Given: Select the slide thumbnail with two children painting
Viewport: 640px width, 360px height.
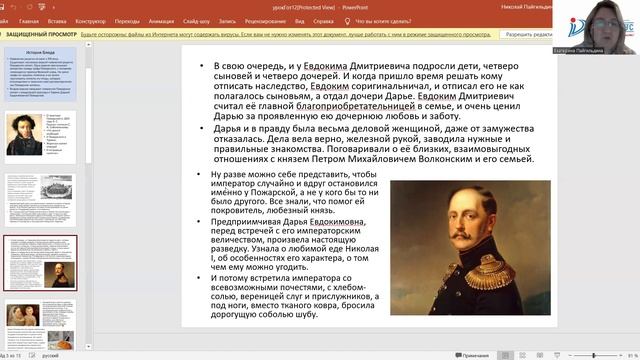Looking at the screenshot, I should (40, 325).
